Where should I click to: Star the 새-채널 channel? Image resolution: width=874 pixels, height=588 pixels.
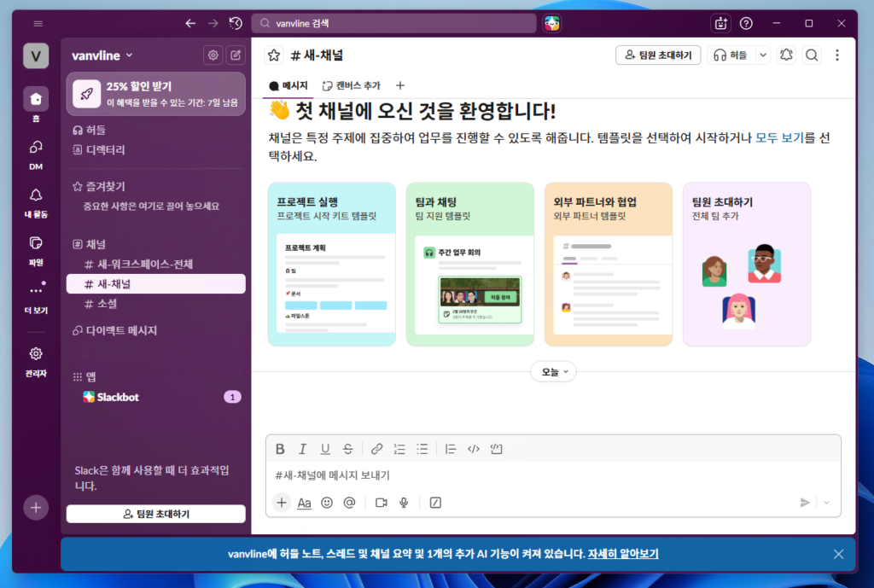coord(274,55)
